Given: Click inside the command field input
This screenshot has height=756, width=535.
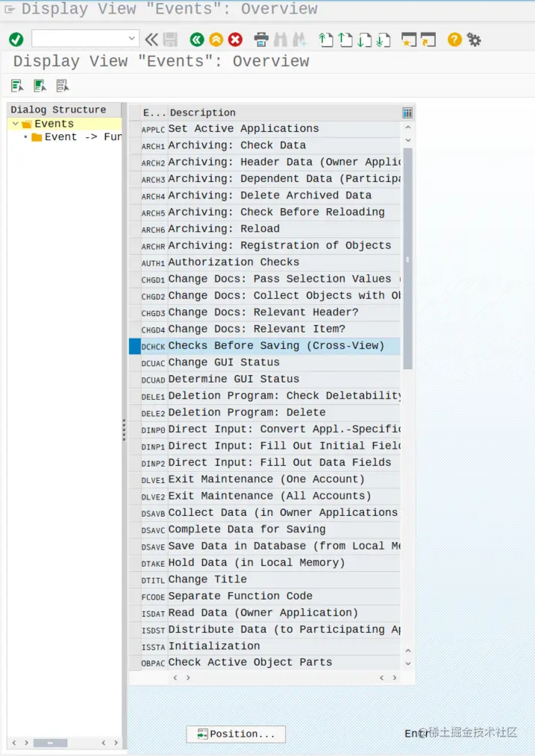Looking at the screenshot, I should point(80,39).
